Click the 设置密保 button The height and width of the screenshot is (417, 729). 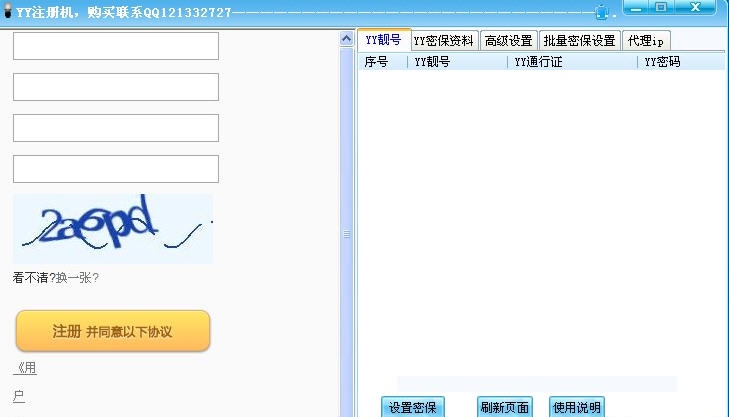412,407
